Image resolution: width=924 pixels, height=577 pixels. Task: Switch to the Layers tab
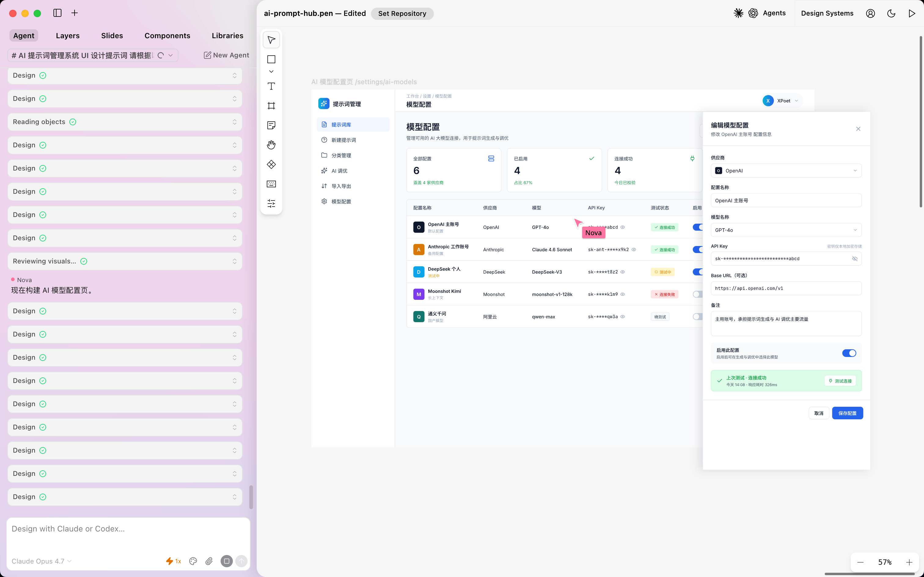tap(68, 35)
